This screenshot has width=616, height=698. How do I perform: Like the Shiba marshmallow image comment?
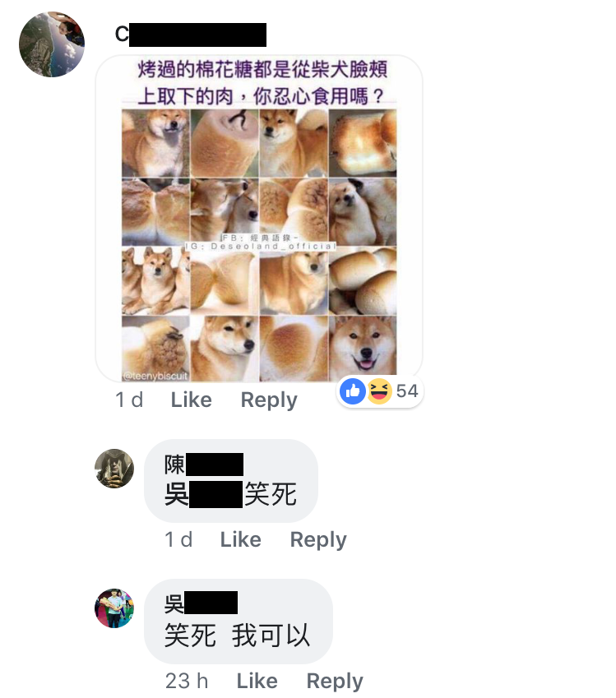(192, 400)
